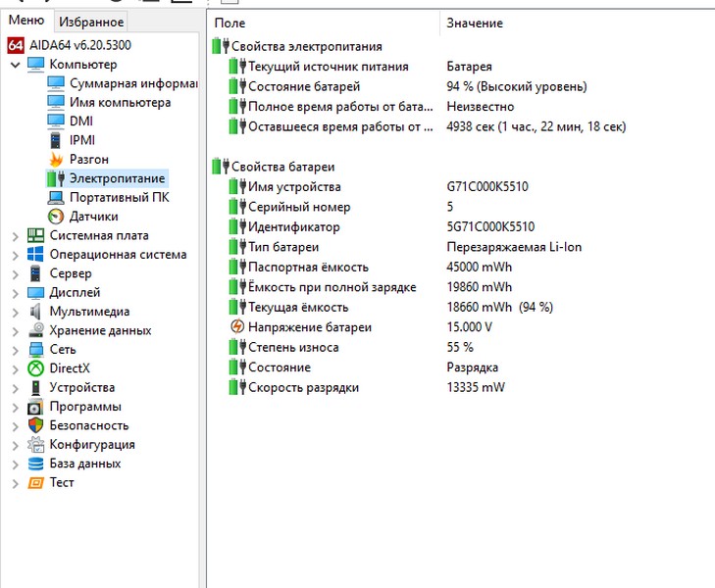Click the Overclock (Разгон) flame icon
Viewport: 715px width, 588px height.
[56, 160]
